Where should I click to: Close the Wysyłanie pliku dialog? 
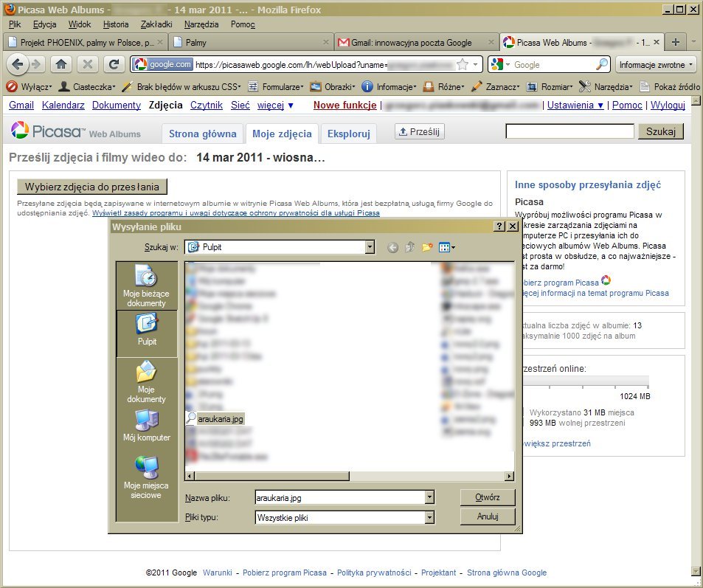pos(513,226)
